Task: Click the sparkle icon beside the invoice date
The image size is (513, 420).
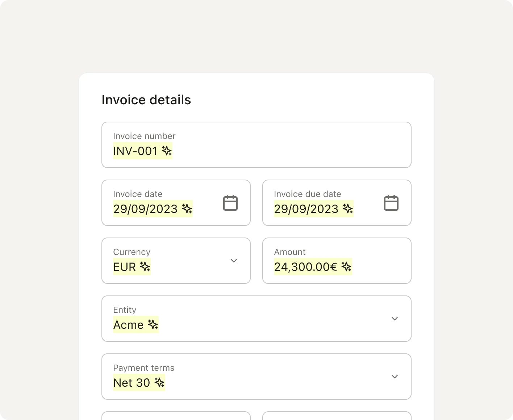Action: 186,209
